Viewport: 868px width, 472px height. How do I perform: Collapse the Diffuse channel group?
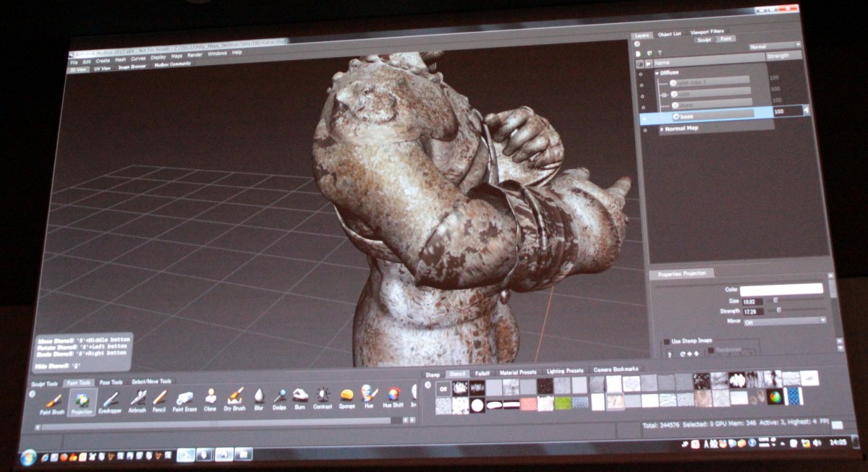[x=658, y=73]
